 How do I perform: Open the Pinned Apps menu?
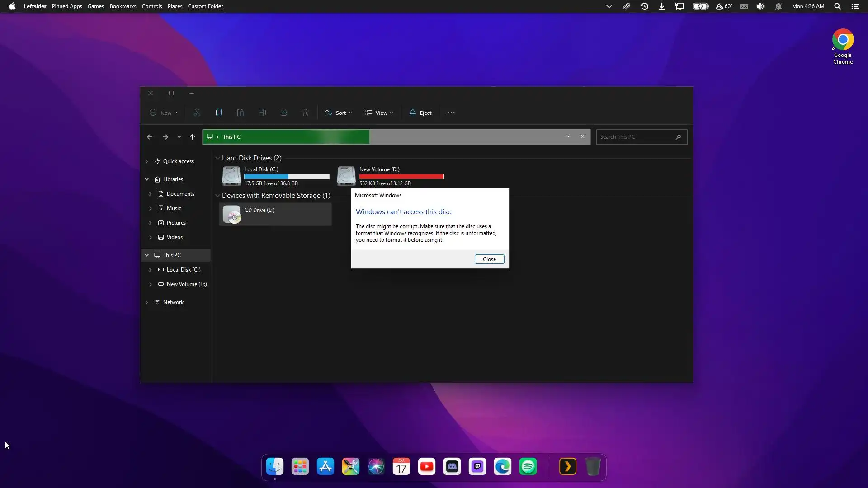point(67,6)
